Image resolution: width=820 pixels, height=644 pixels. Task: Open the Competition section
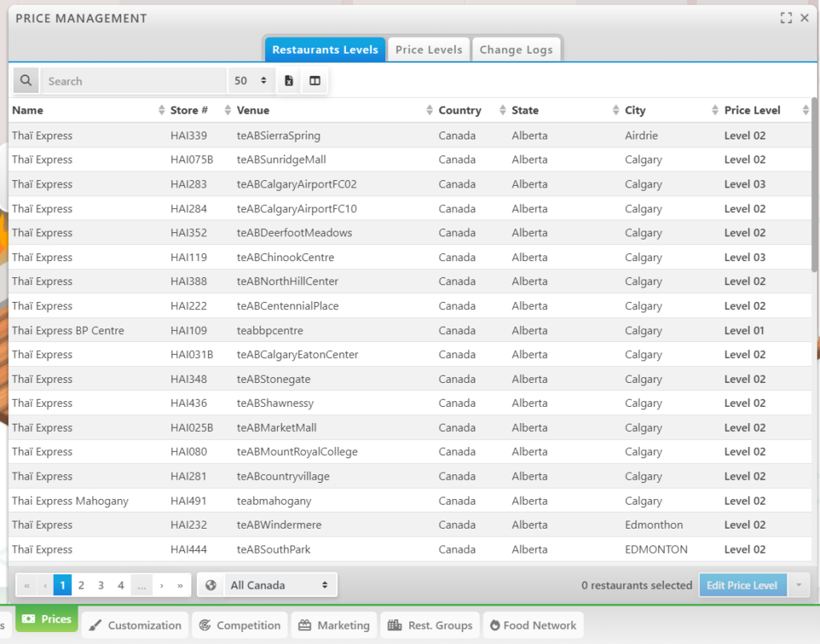[x=240, y=625]
